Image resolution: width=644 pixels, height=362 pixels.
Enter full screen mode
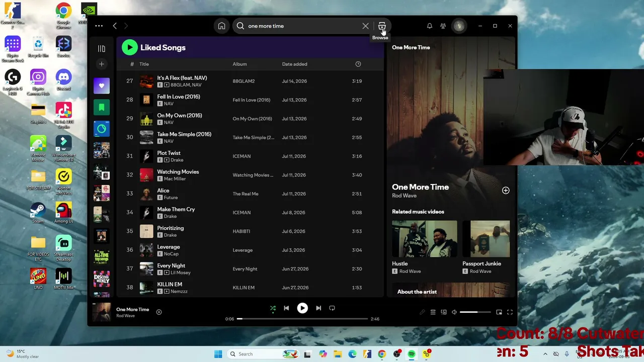(x=510, y=312)
